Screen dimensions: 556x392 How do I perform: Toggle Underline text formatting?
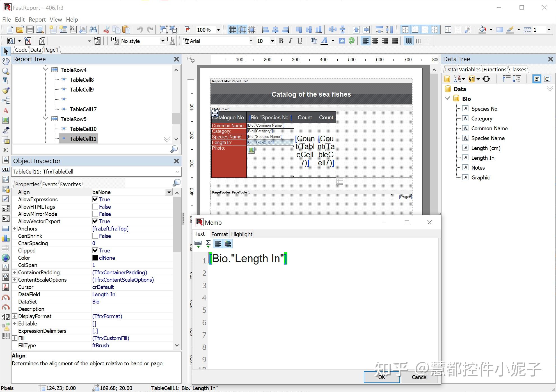300,41
